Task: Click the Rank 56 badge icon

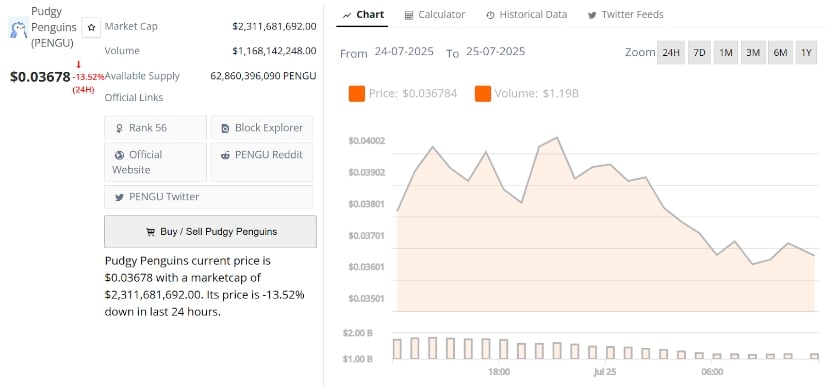Action: pyautogui.click(x=119, y=128)
